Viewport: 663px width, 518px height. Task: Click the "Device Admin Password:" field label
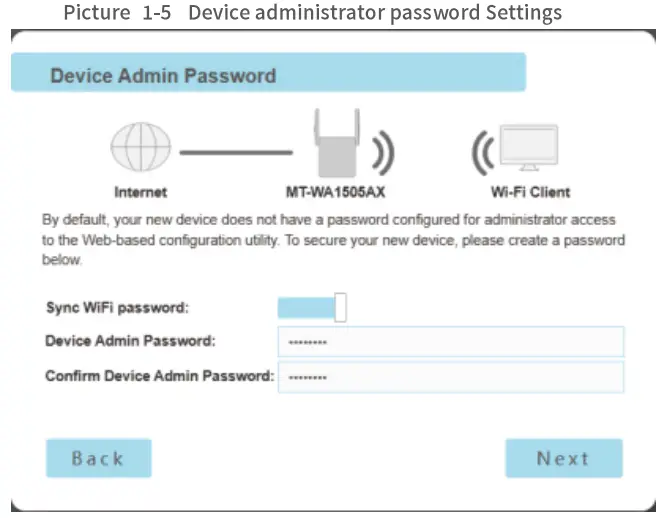click(x=130, y=341)
